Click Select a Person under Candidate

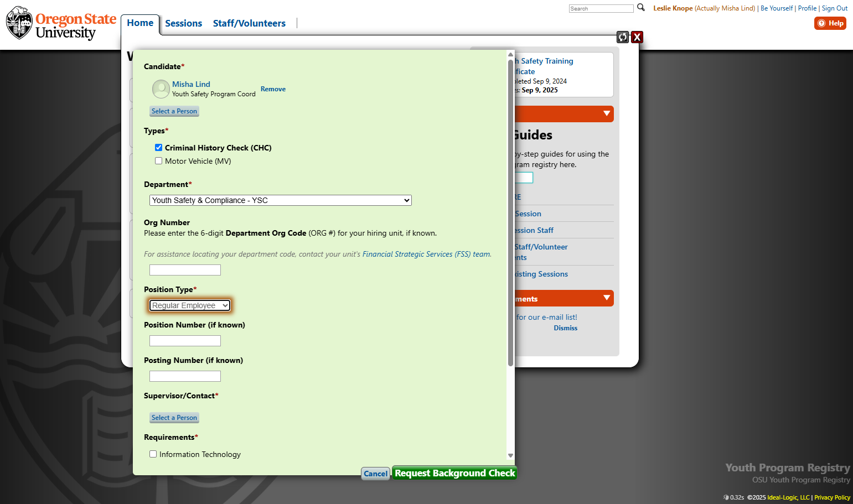pyautogui.click(x=174, y=111)
